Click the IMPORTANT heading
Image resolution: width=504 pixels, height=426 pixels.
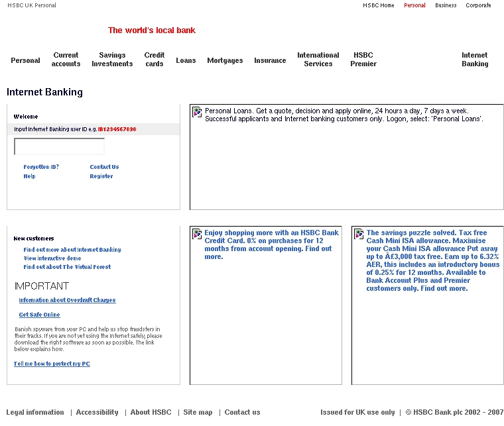pos(42,286)
